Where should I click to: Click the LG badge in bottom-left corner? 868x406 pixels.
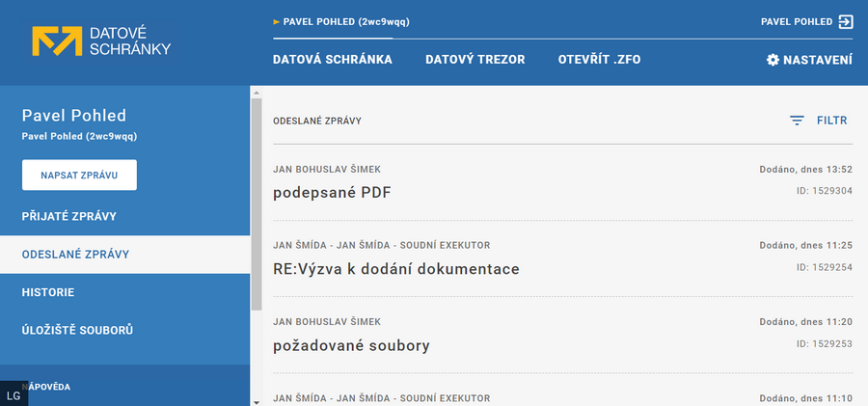[14, 395]
